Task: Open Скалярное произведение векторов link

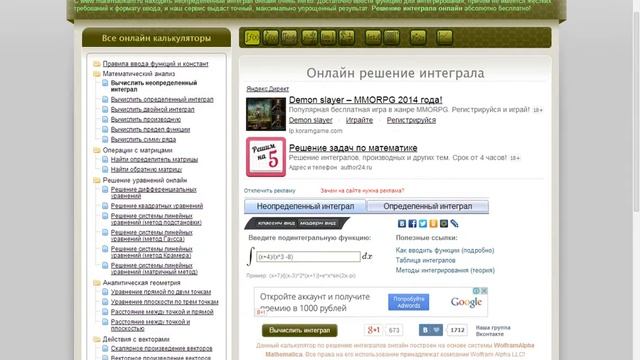Action: point(161,348)
